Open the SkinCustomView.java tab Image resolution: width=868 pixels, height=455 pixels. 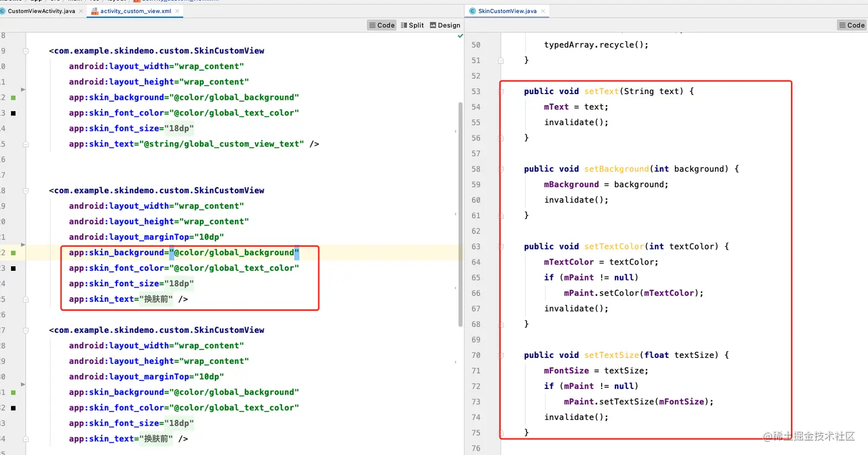click(x=507, y=11)
